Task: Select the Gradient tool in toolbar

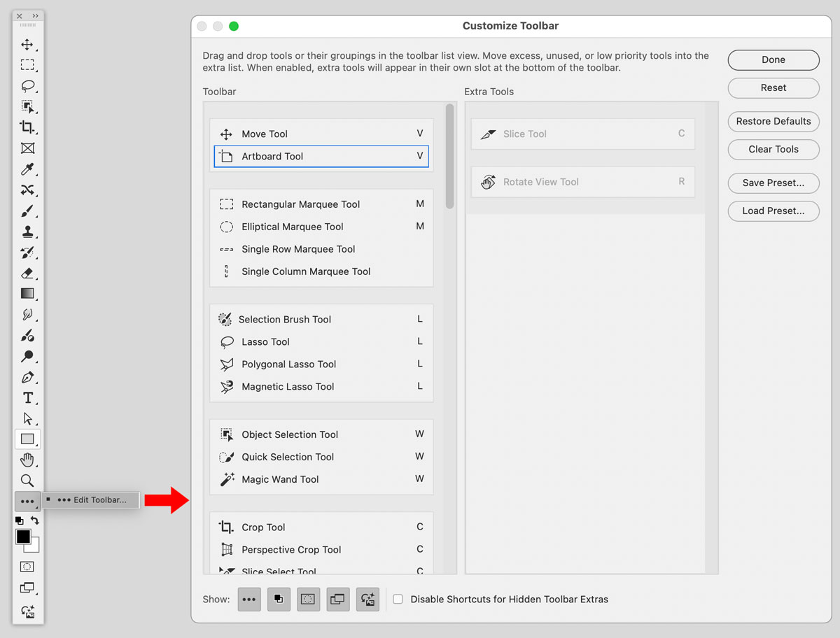Action: pyautogui.click(x=27, y=294)
